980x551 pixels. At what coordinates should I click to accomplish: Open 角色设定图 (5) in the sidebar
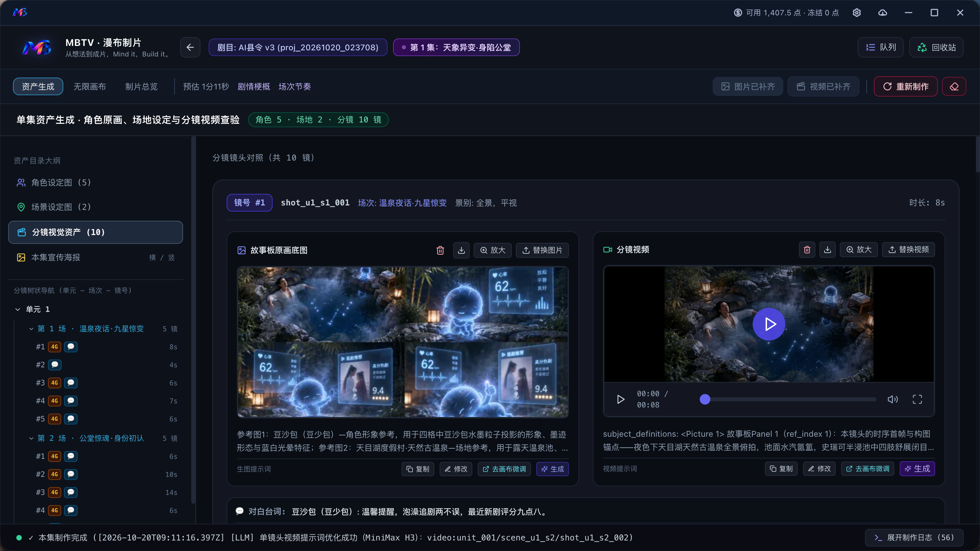click(96, 183)
